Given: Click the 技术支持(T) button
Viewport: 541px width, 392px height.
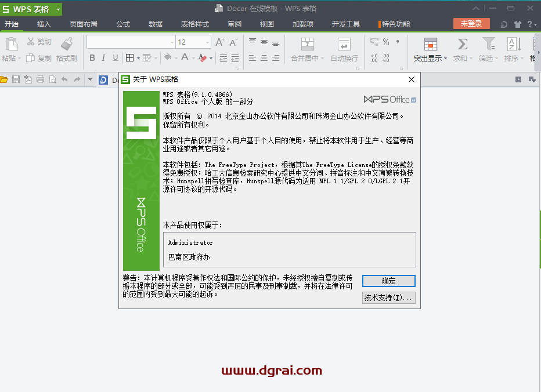Looking at the screenshot, I should [x=388, y=297].
